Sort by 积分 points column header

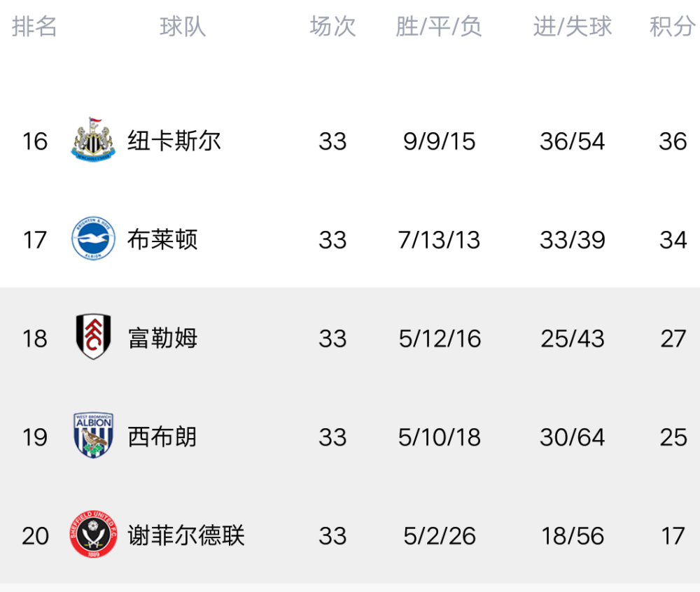click(672, 27)
